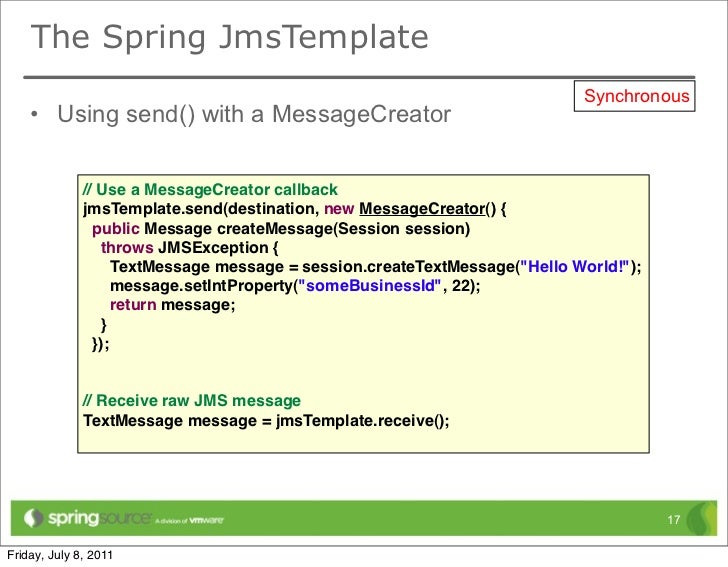Click the "Hello World!" string literal
Screen dimensions: 728x567
pyautogui.click(x=575, y=267)
